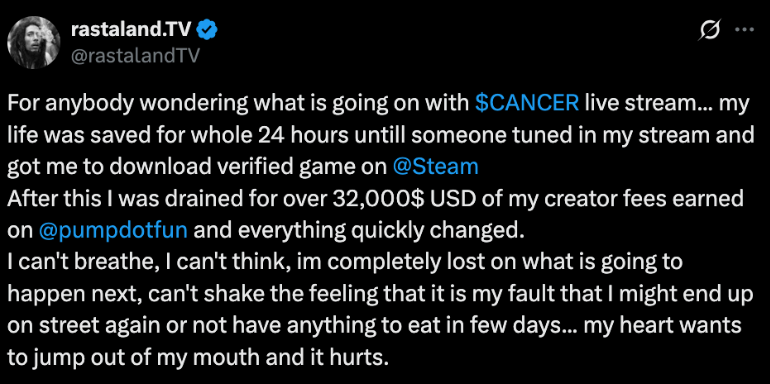Click the line starting 'on street again or not'
This screenshot has height=384, width=770.
[374, 327]
